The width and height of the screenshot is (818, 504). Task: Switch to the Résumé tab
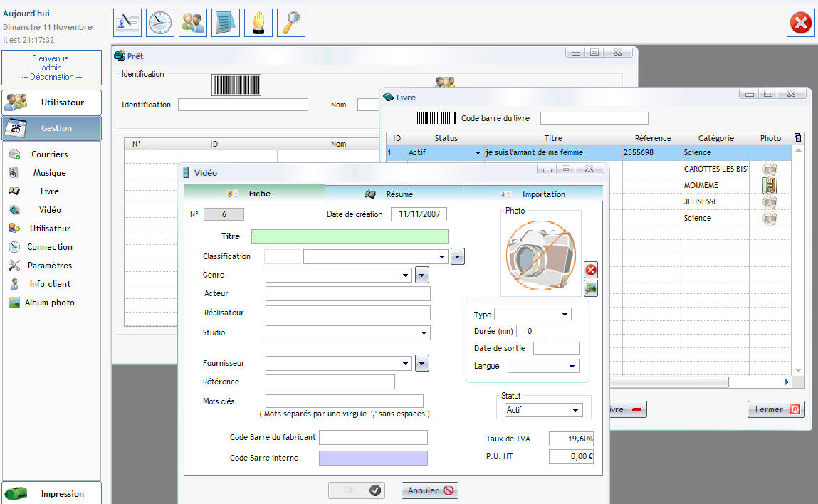tap(394, 194)
